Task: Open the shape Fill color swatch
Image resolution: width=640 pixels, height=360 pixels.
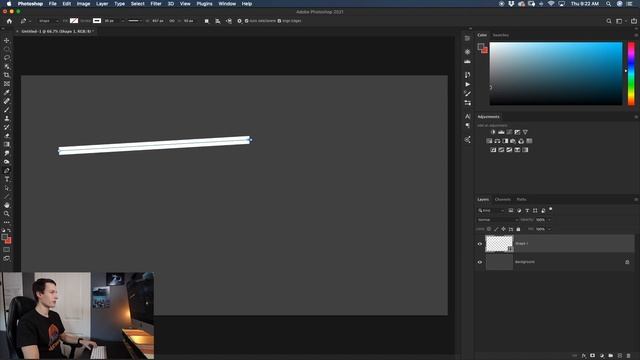Action: click(x=74, y=21)
